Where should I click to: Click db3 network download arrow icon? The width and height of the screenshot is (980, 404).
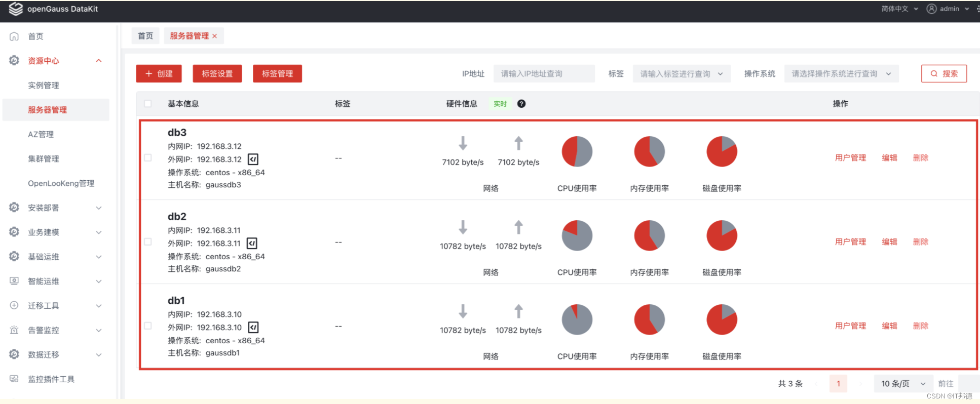click(x=463, y=143)
